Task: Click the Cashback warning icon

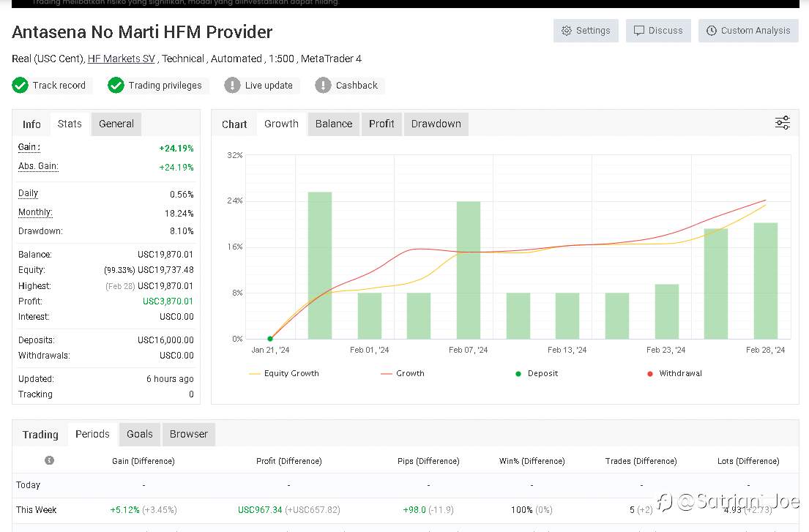Action: click(x=323, y=85)
